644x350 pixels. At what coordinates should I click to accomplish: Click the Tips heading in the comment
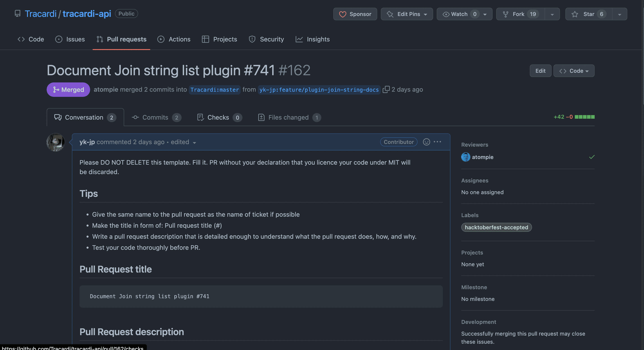tap(89, 194)
